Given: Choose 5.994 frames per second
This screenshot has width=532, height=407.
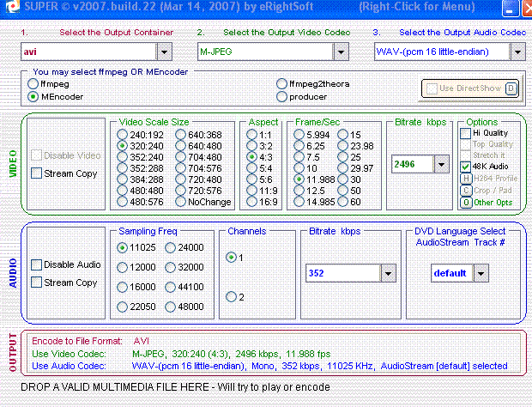Looking at the screenshot, I should [299, 135].
